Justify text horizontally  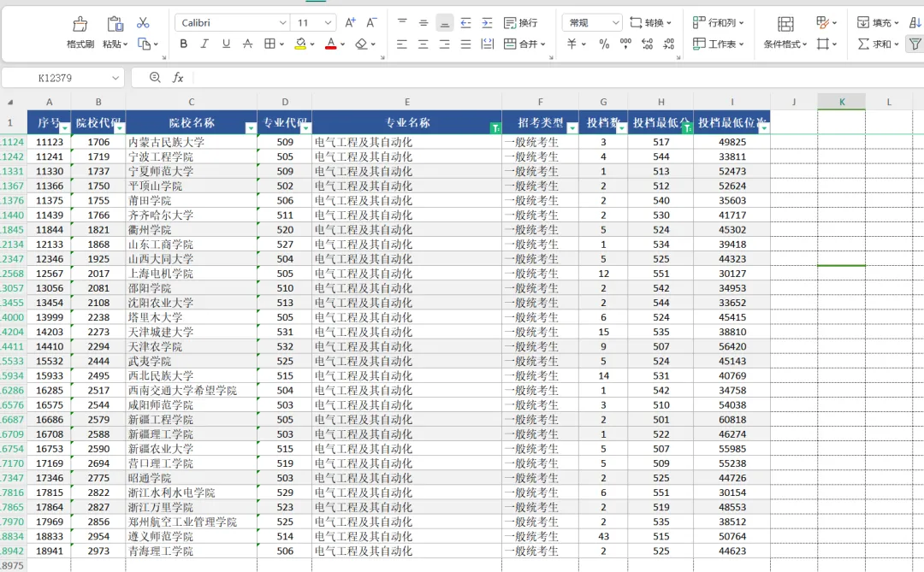465,44
